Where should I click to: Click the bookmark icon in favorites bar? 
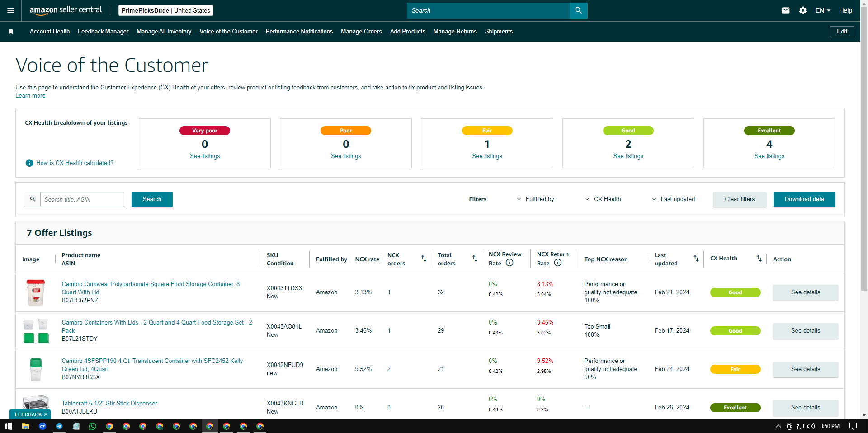click(x=11, y=32)
